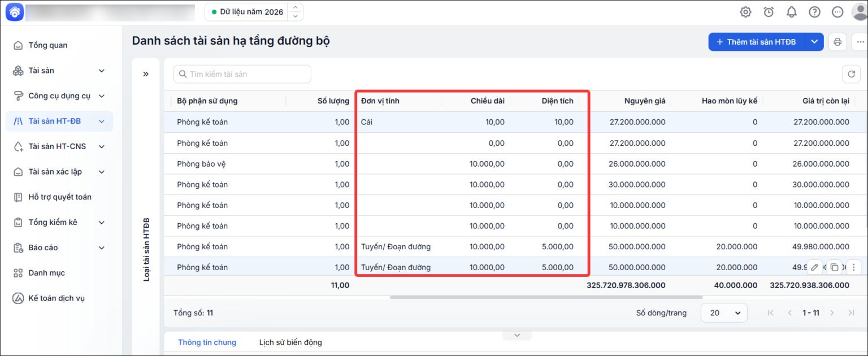Open the settings gear icon

(745, 12)
